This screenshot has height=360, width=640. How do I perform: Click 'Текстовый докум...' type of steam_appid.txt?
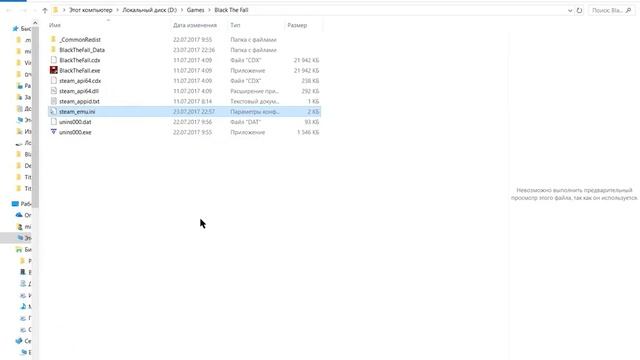[x=255, y=101]
